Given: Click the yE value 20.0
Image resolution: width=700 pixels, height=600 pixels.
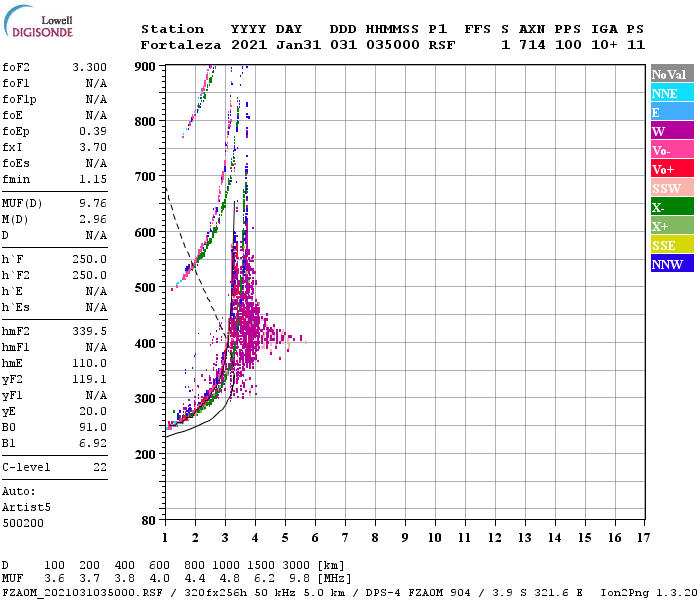Looking at the screenshot, I should pos(93,412).
